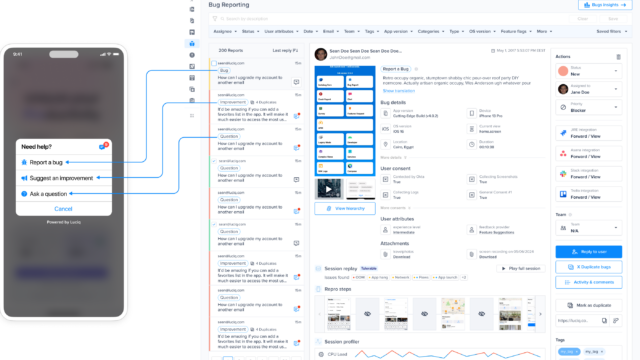Image resolution: width=640 pixels, height=360 pixels.
Task: Open the Status filter dropdown
Action: tap(250, 31)
